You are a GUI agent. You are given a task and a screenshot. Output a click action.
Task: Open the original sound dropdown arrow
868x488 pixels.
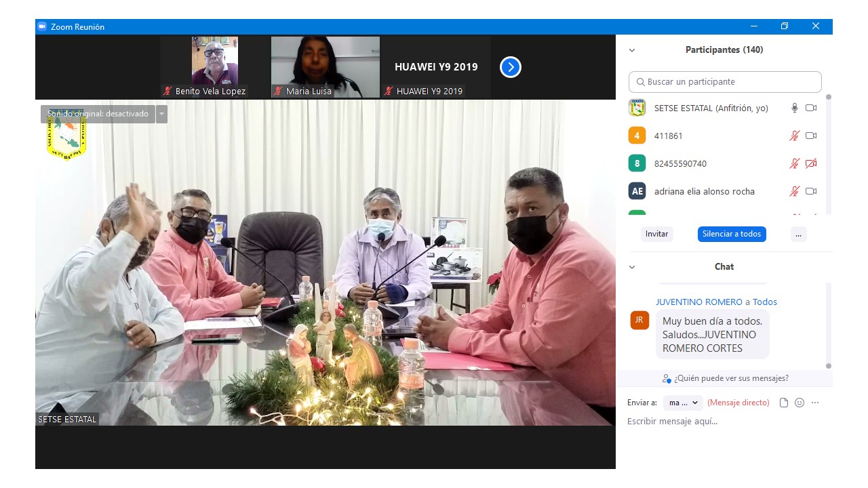(161, 114)
